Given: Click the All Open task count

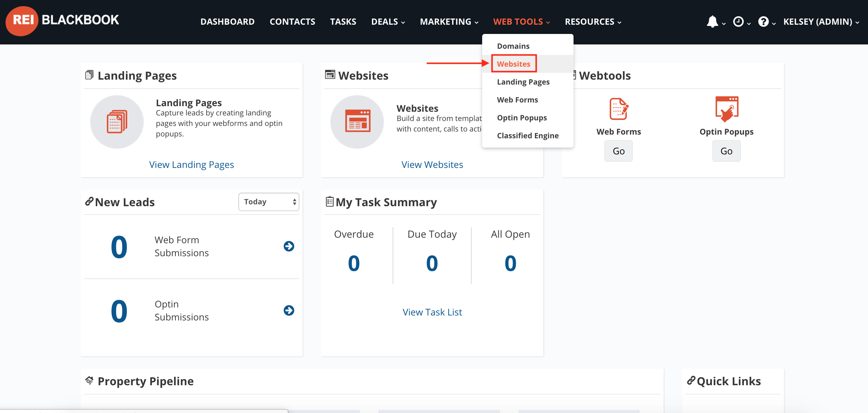Looking at the screenshot, I should (x=511, y=263).
